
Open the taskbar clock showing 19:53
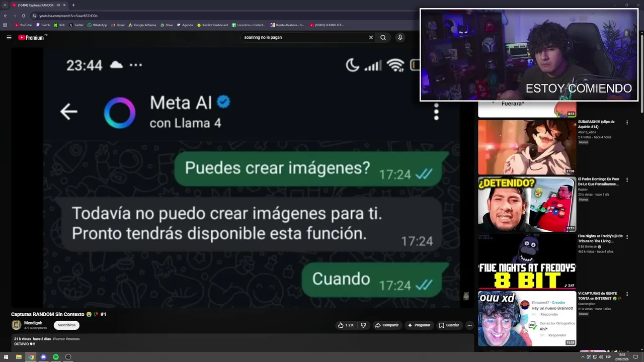pyautogui.click(x=622, y=357)
